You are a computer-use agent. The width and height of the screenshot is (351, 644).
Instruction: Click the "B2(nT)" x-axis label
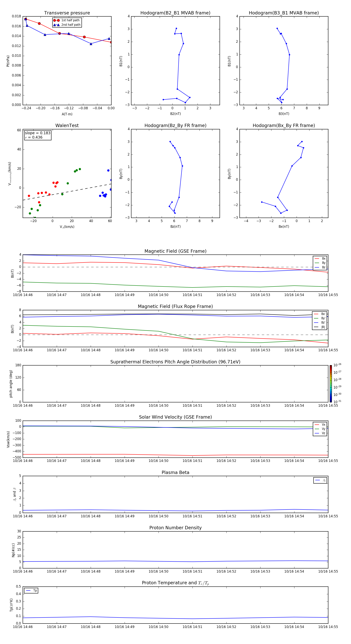pos(175,114)
